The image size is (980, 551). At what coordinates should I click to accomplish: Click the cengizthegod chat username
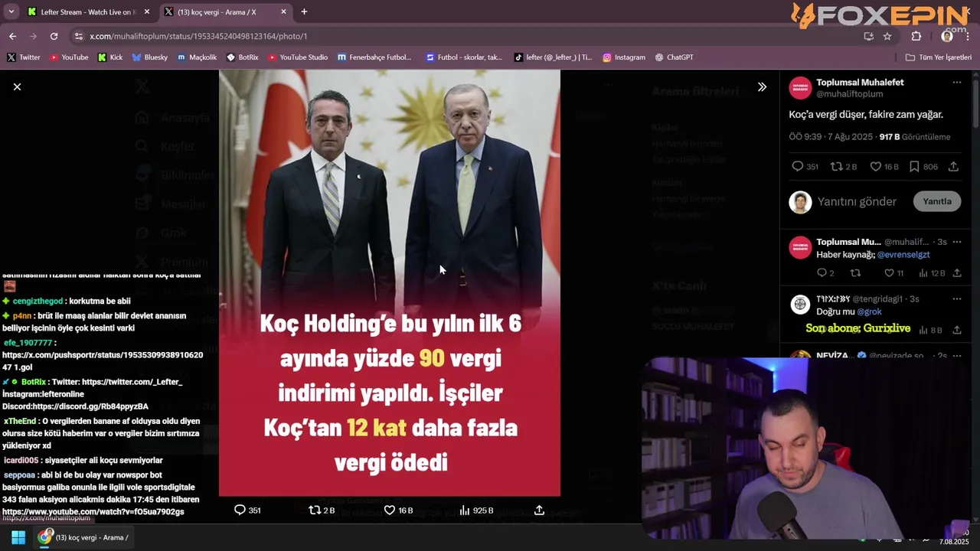pyautogui.click(x=38, y=302)
